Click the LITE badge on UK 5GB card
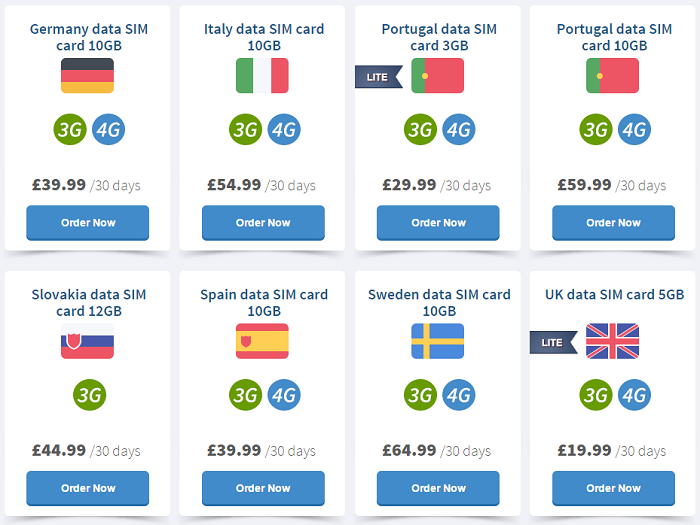Screen dimensions: 700x525 pyautogui.click(x=554, y=342)
